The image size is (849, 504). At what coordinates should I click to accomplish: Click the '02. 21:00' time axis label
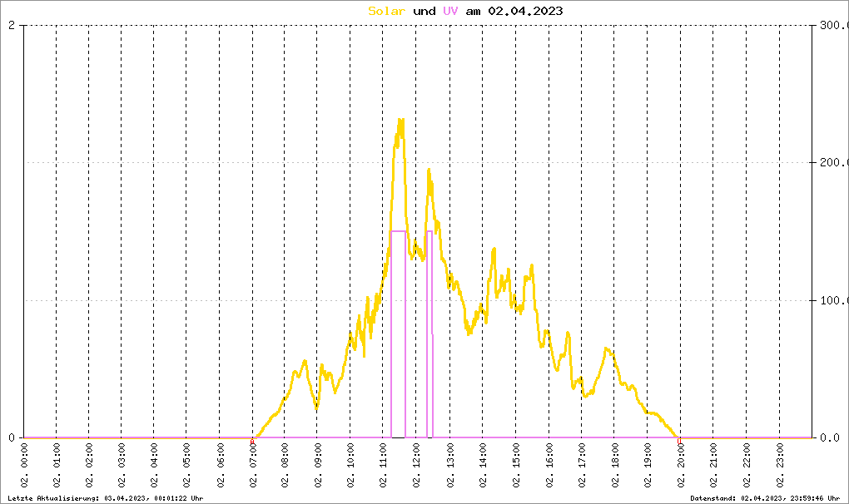[713, 465]
